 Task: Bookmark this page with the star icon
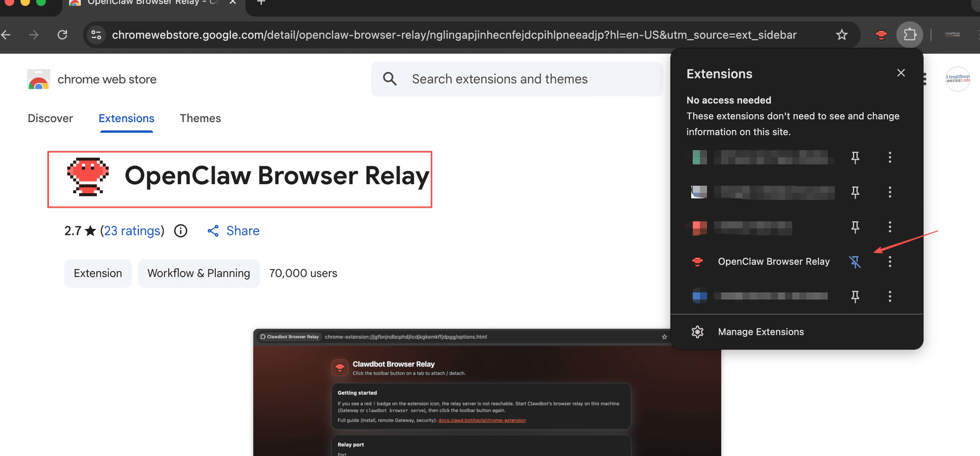842,35
